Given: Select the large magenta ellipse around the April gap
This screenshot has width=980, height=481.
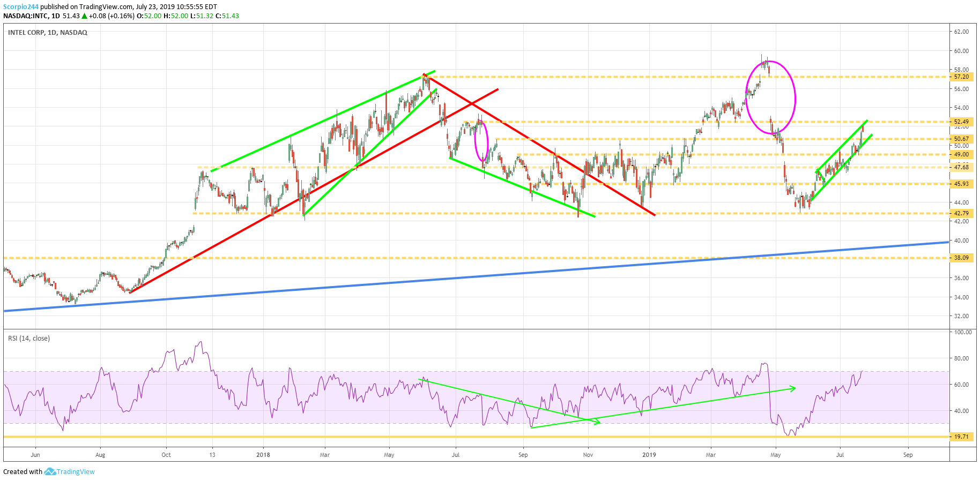Looking at the screenshot, I should tap(771, 97).
